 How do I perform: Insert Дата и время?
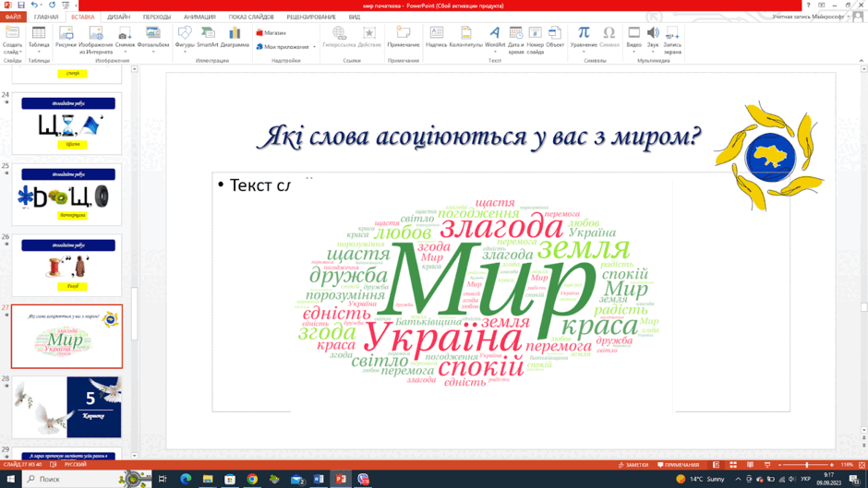(x=516, y=40)
